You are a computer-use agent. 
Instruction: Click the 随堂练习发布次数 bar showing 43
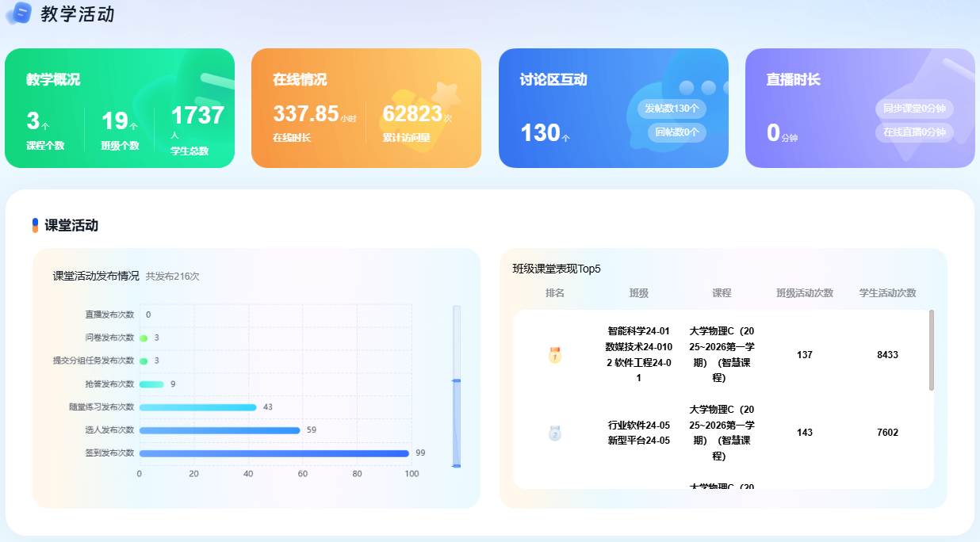click(197, 407)
